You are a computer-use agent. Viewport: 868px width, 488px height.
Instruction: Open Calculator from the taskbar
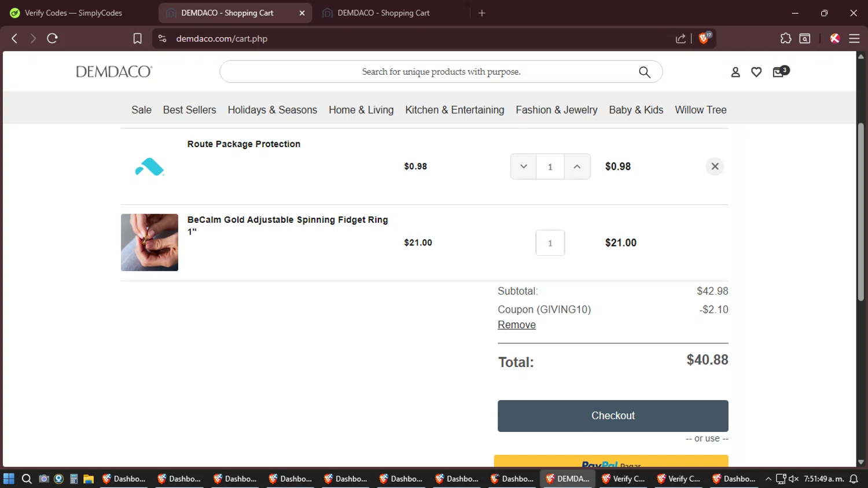click(74, 479)
